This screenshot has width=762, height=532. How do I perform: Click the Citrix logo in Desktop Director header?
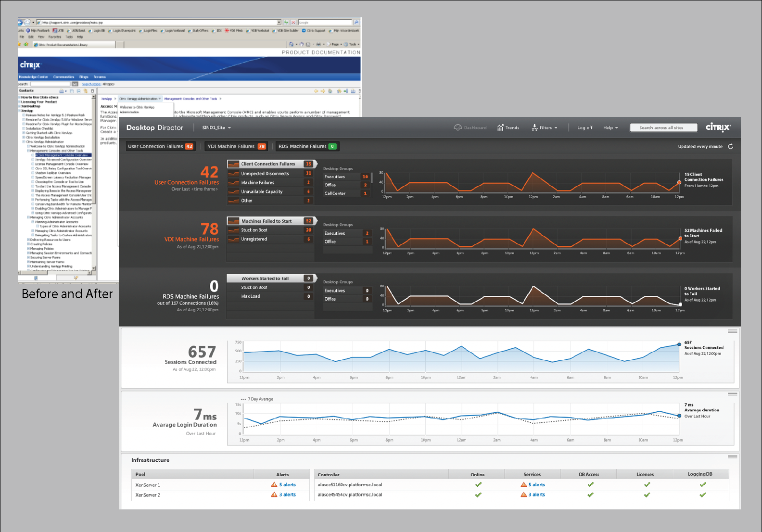pos(718,127)
